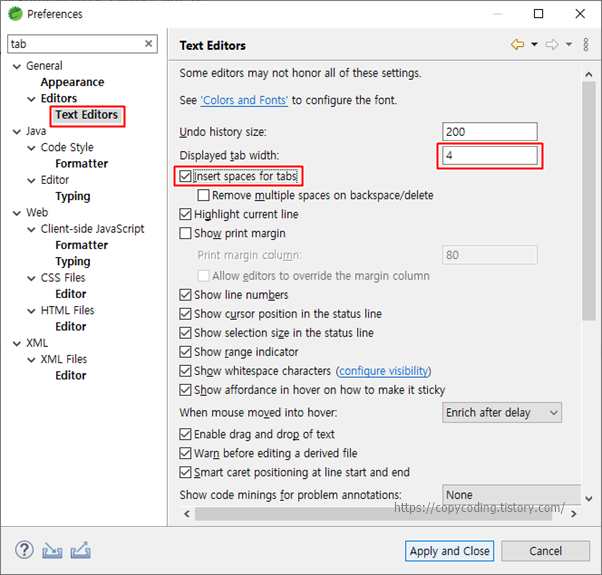Click the scroll right arrow
The width and height of the screenshot is (602, 575).
(574, 514)
